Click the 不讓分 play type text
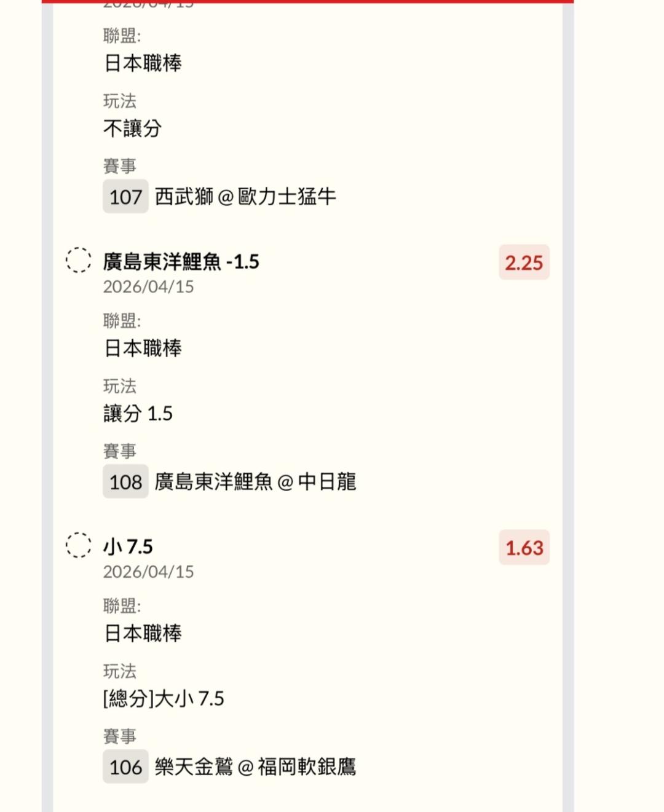664x812 pixels. (132, 128)
